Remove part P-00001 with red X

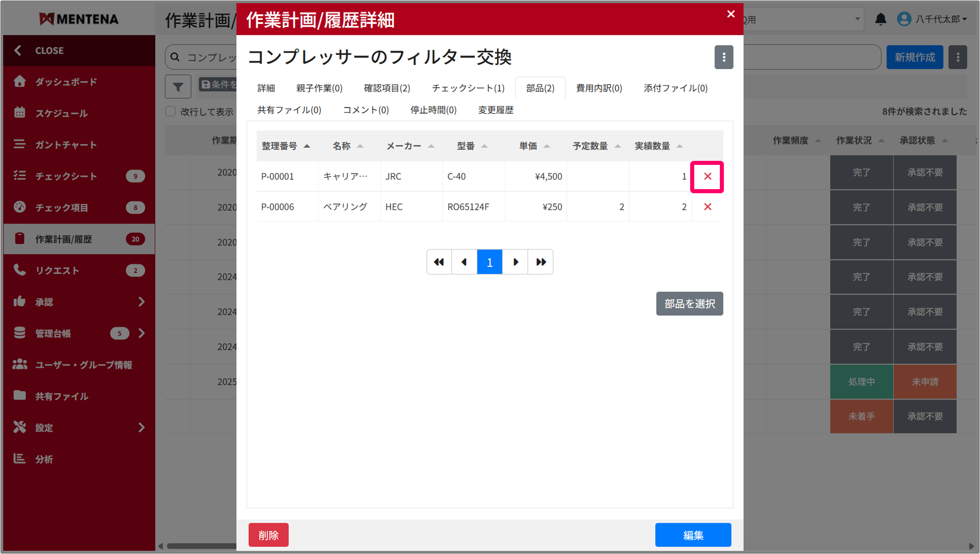(x=707, y=177)
